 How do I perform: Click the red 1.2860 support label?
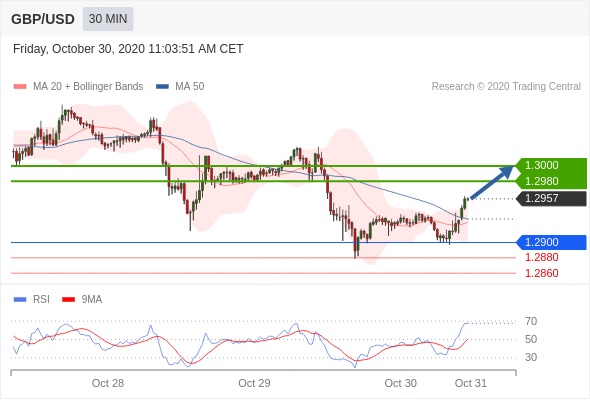point(541,274)
